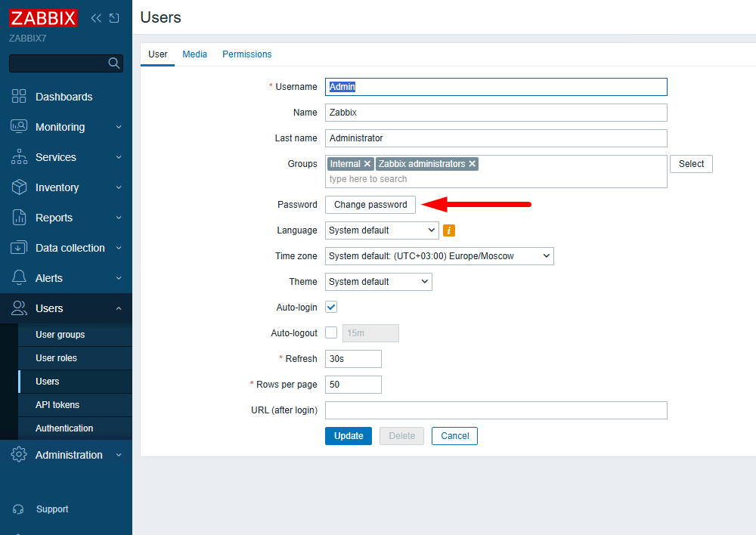Click the orange language info icon
Image resolution: width=756 pixels, height=535 pixels.
pos(449,230)
